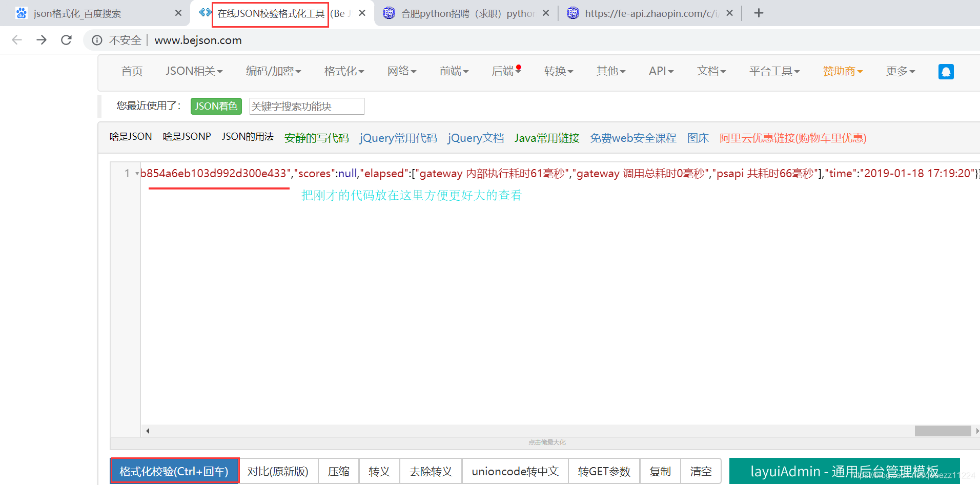Click the 关键字搜索功能块 search field
The image size is (980, 485).
pyautogui.click(x=307, y=106)
